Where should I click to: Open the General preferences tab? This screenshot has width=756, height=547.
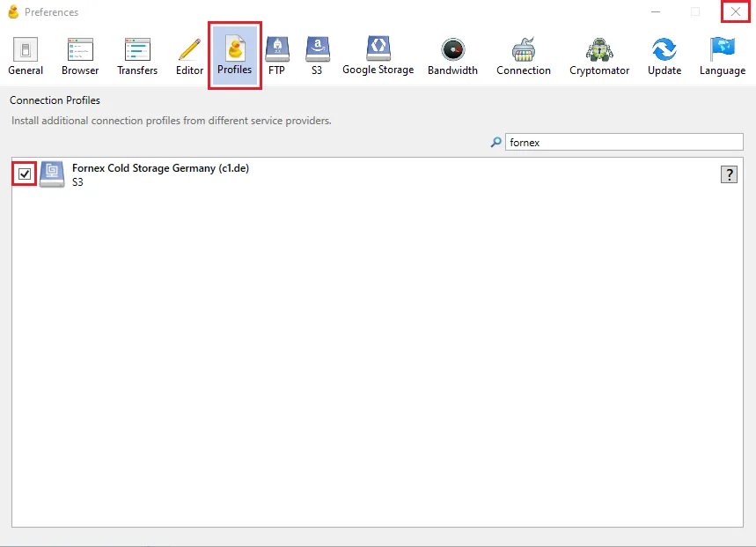click(x=26, y=56)
